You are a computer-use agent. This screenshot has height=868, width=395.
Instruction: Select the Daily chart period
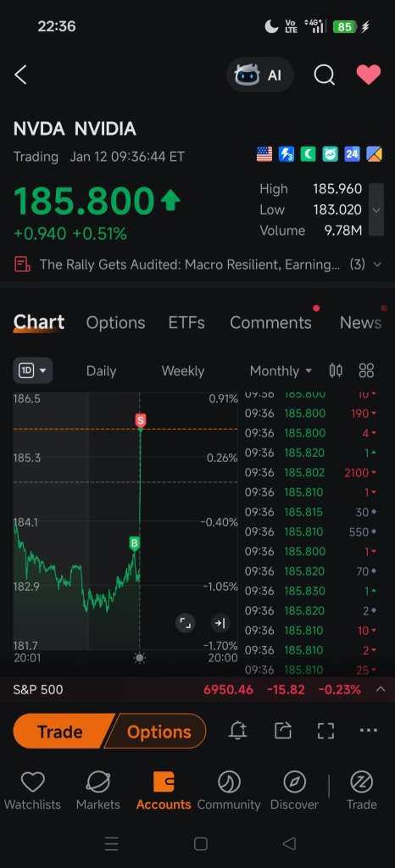coord(101,371)
